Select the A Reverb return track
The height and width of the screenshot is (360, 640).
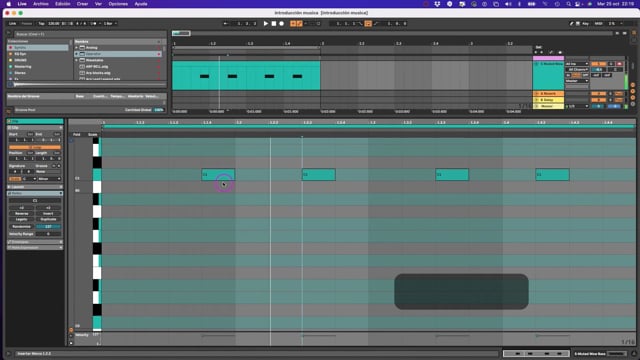(x=548, y=94)
